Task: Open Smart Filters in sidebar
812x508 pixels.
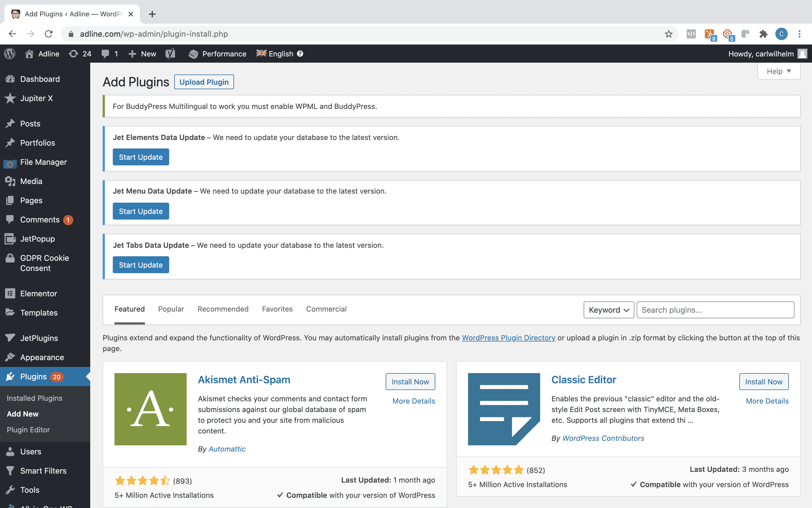Action: [45, 471]
